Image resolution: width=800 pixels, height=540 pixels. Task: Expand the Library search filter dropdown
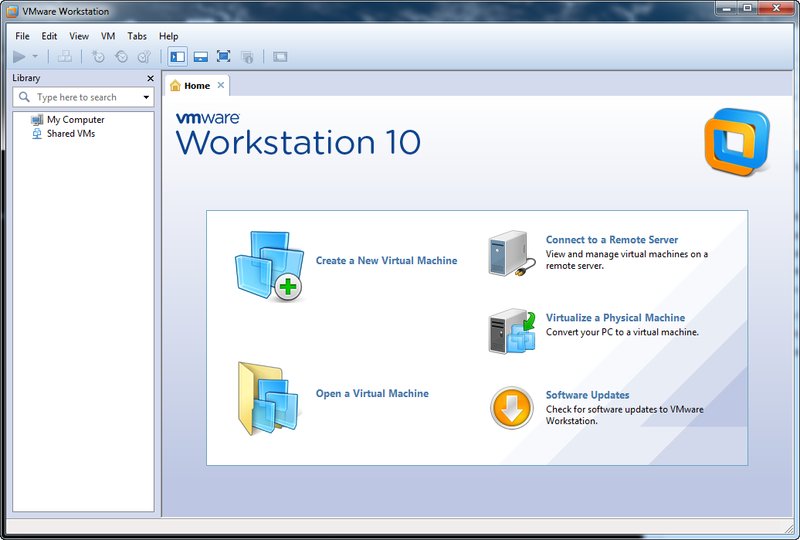point(146,97)
